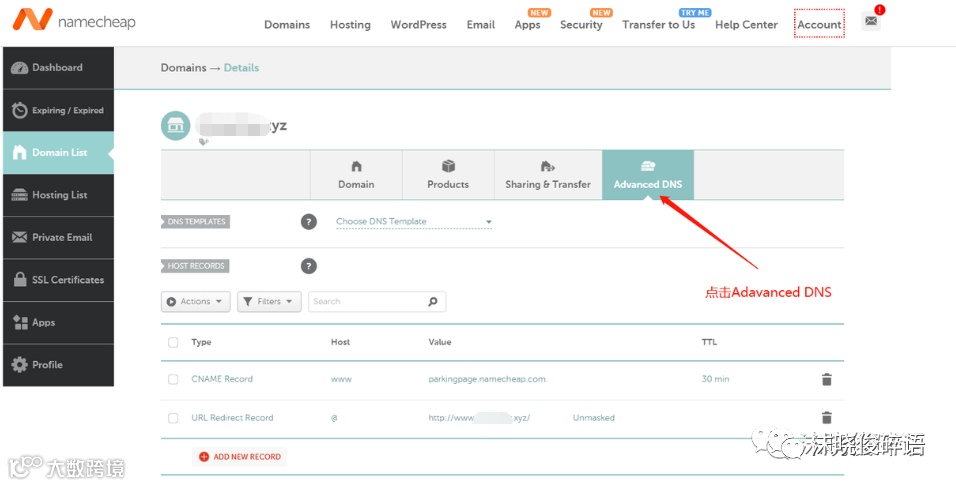Click the Private Email envelope icon

[x=20, y=237]
